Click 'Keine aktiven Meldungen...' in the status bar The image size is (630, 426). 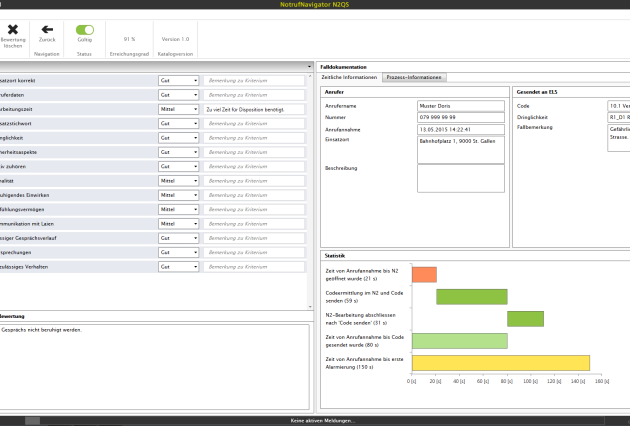(323, 421)
